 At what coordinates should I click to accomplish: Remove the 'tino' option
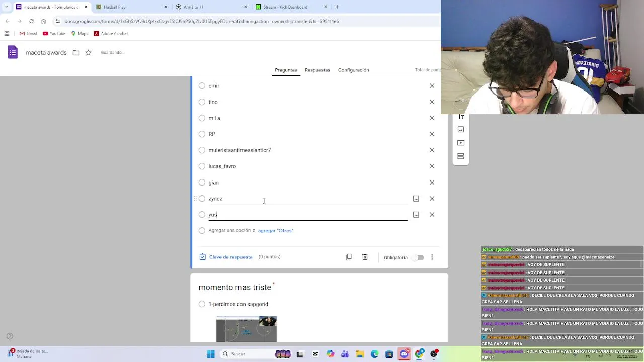pos(432,102)
